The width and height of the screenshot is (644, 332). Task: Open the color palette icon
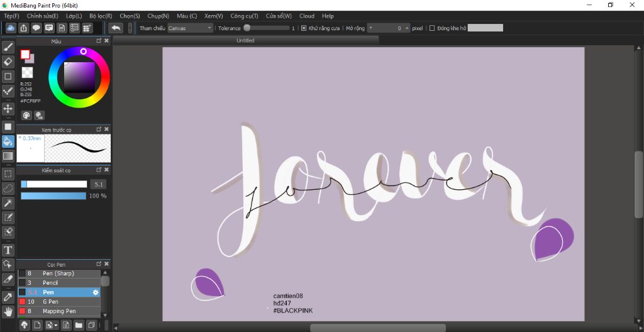(26, 115)
